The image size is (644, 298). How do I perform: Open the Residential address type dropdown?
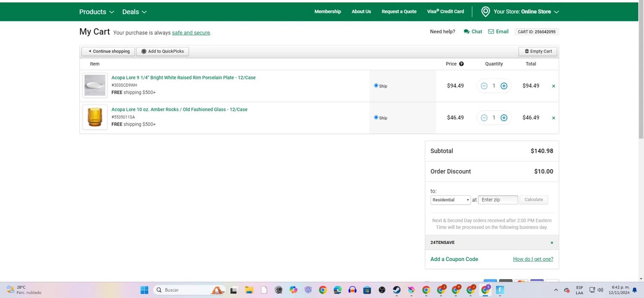pos(450,200)
